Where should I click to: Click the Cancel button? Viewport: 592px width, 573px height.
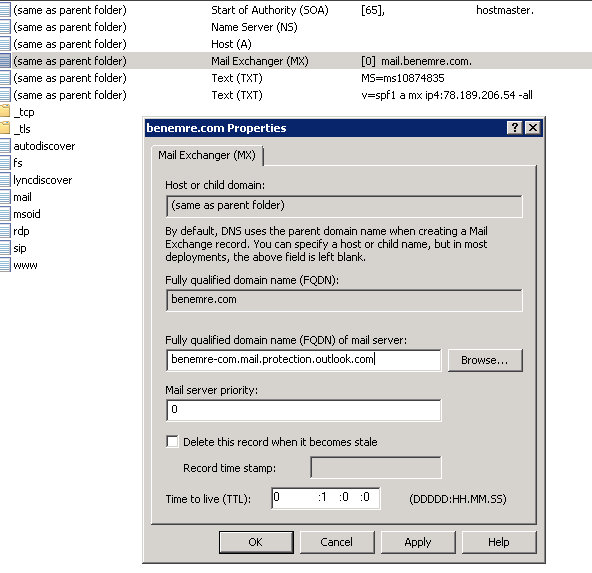pos(337,542)
